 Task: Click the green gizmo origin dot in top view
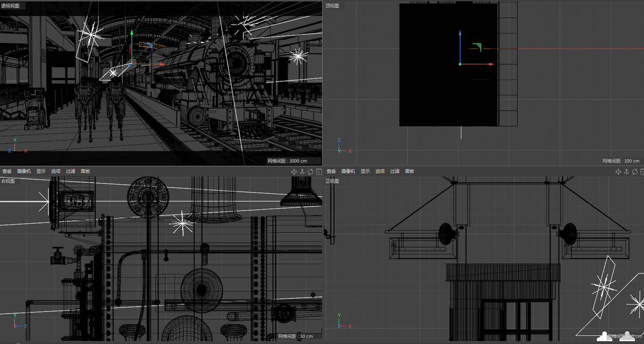[460, 64]
